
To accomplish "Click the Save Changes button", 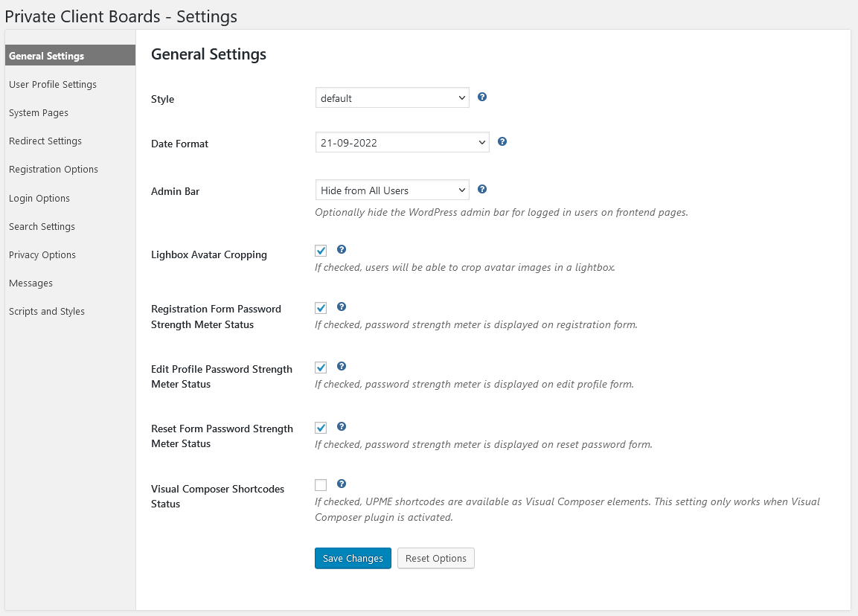I will point(353,558).
